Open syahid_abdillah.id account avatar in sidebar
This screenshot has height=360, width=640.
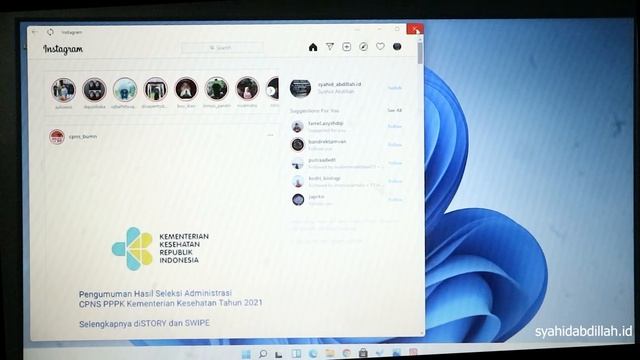click(x=300, y=88)
